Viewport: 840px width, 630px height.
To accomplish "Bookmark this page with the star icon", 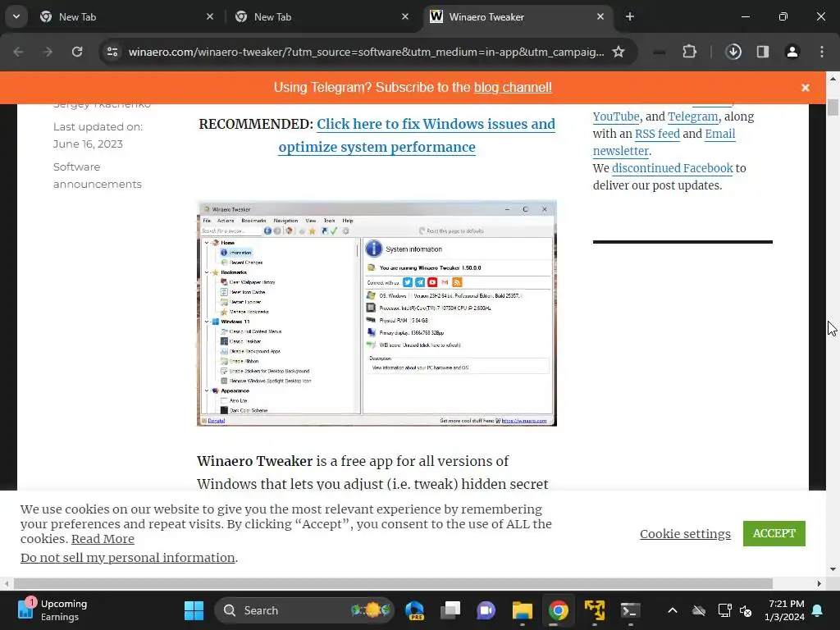I will tap(619, 52).
